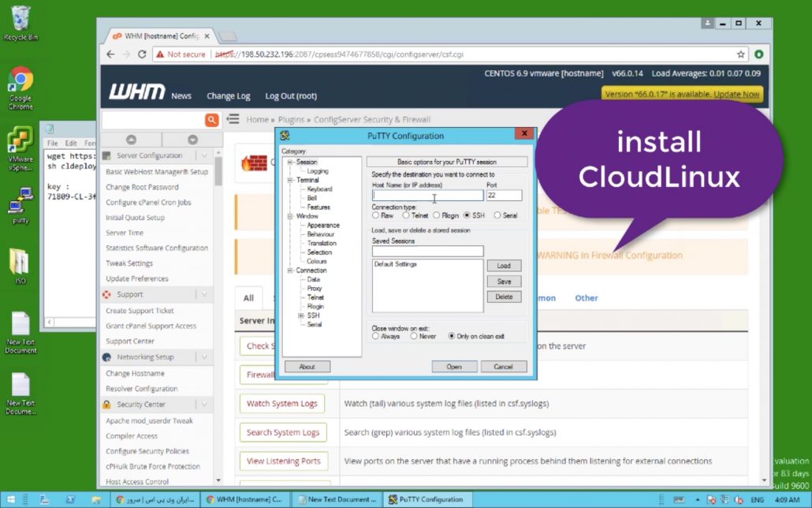The height and width of the screenshot is (508, 812).
Task: Click the WHM sidebar menu toggle icon
Action: 233,119
